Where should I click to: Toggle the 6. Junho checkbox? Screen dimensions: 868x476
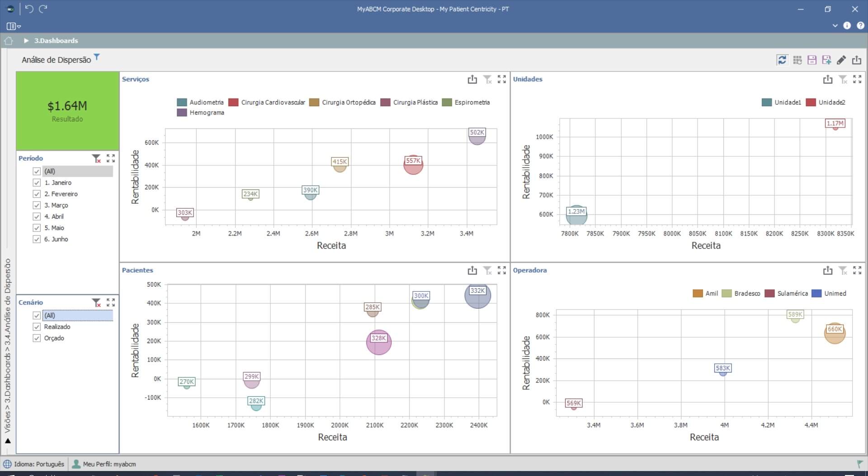coord(37,239)
